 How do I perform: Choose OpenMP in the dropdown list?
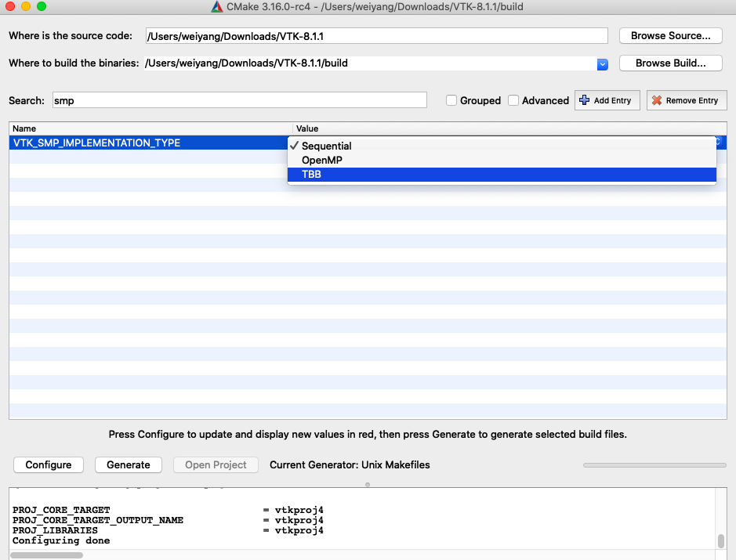coord(502,160)
